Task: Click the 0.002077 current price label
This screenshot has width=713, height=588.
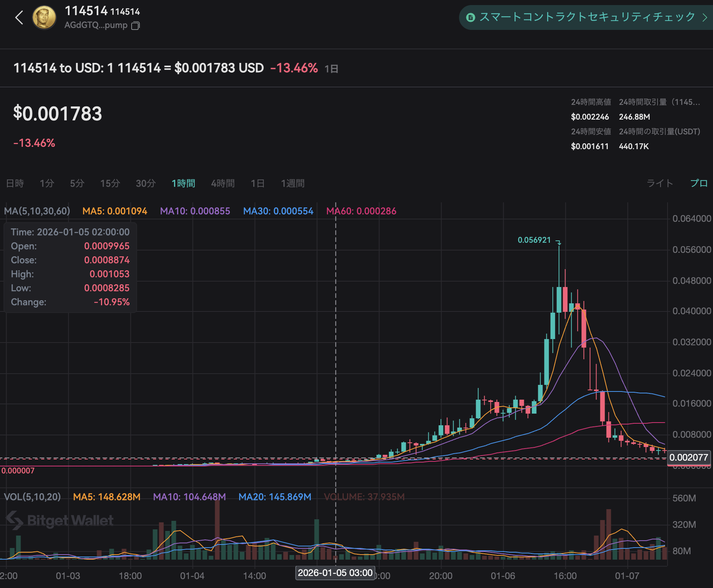Action: 689,458
